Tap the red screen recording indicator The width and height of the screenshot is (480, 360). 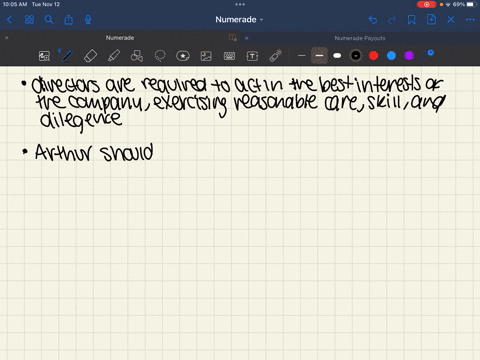(x=426, y=4)
